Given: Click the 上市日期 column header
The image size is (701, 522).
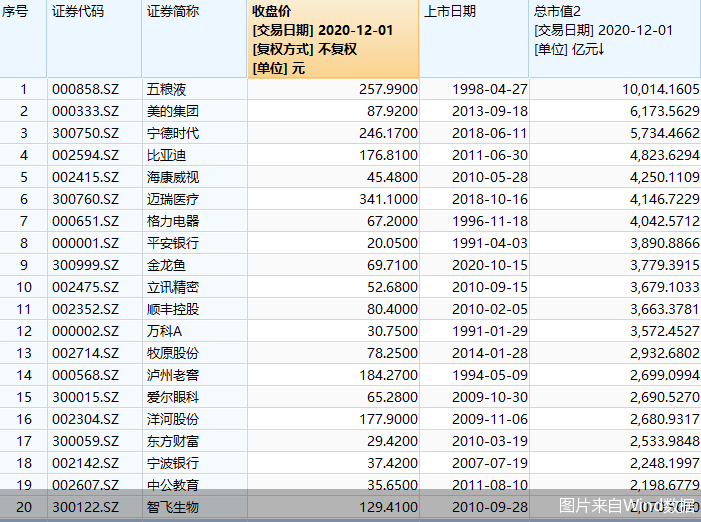Looking at the screenshot, I should click(x=474, y=39).
